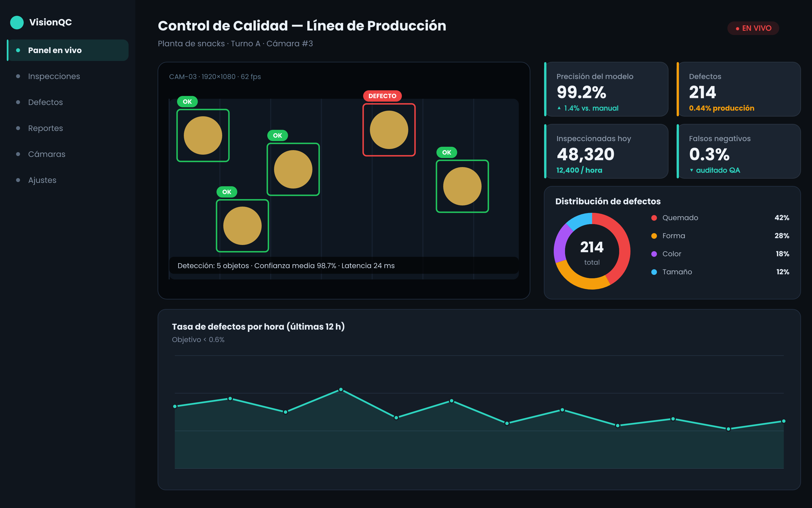Click the orange Forma legend swatch
Screen dimensions: 812x508
tap(654, 236)
